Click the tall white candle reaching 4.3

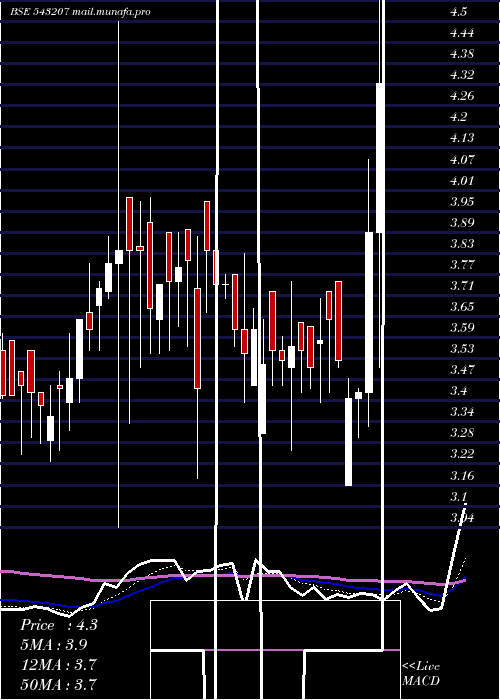(x=380, y=158)
